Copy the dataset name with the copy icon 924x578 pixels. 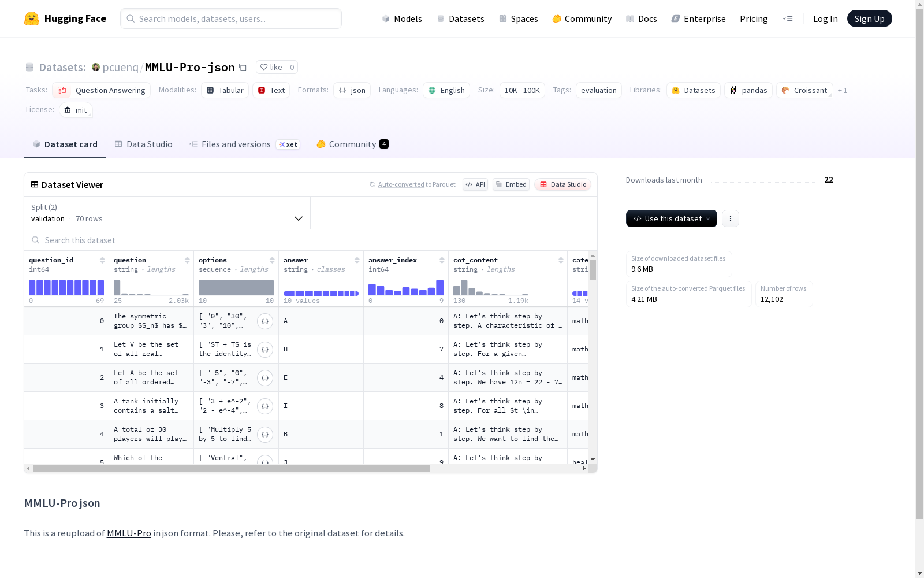(x=243, y=67)
